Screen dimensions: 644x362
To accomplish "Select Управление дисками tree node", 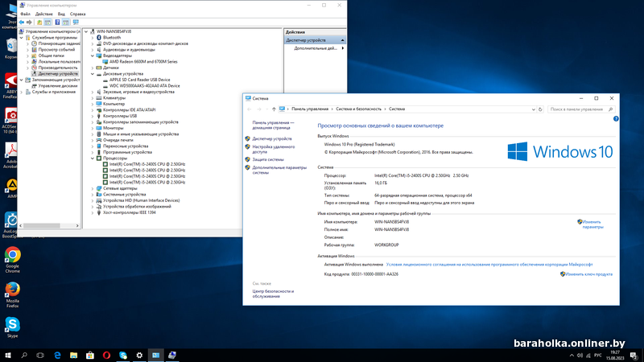I will coord(58,86).
